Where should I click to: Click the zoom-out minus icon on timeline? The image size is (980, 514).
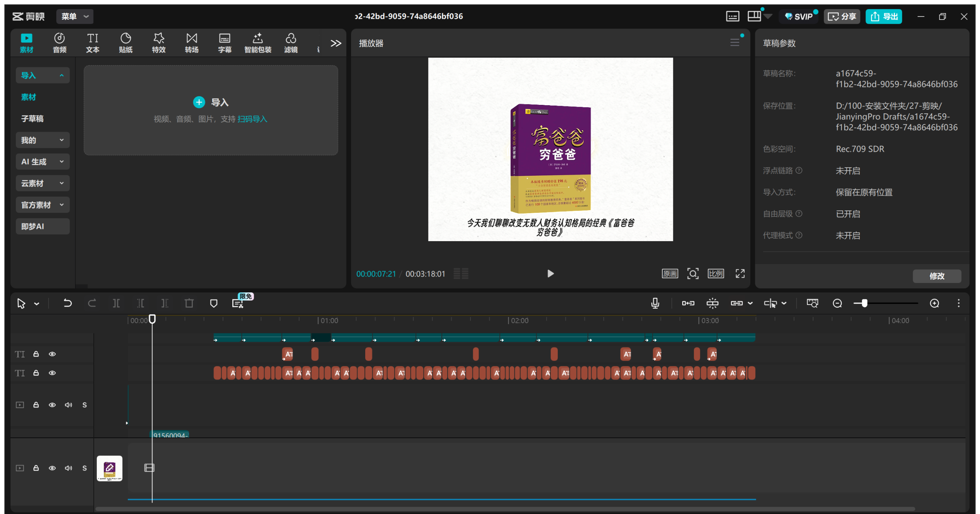point(837,303)
